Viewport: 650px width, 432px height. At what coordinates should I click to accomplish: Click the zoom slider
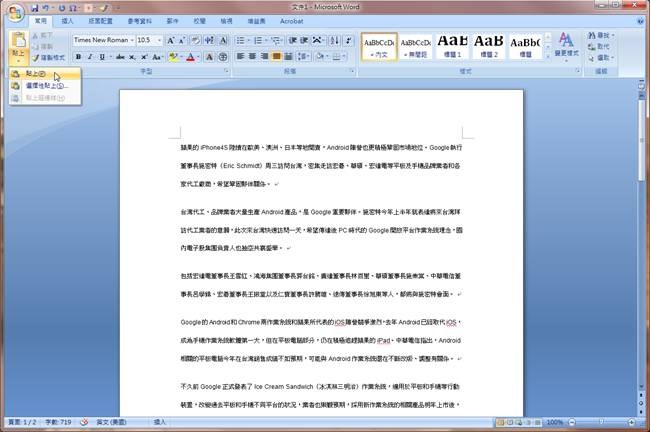601,422
